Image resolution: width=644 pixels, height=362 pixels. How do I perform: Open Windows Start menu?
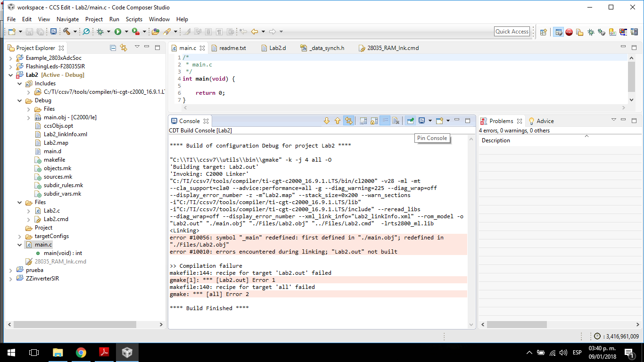11,352
